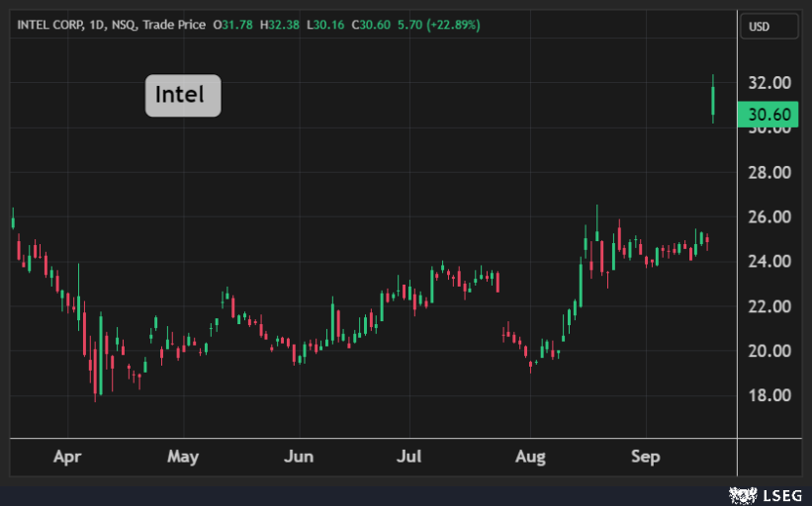Select the Aug label on time axis
The width and height of the screenshot is (812, 506).
(x=530, y=457)
